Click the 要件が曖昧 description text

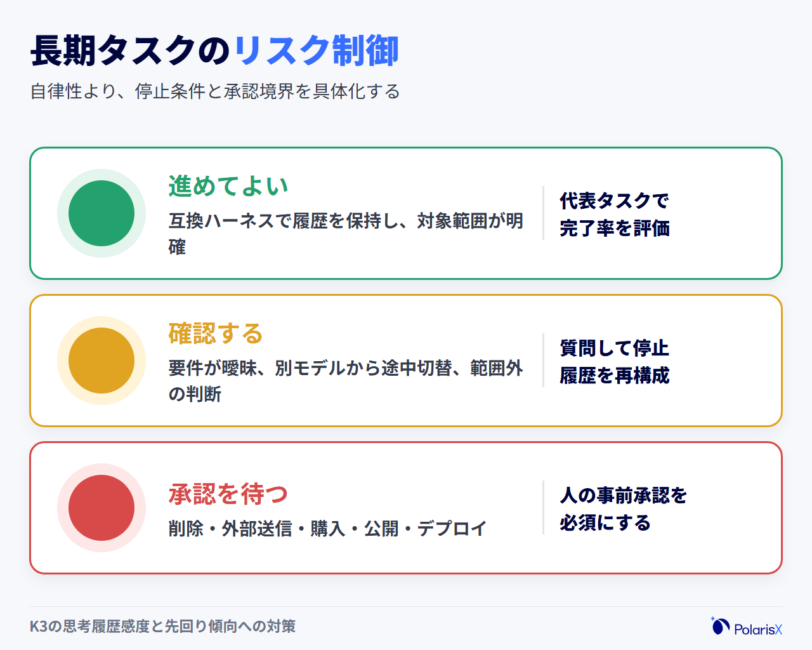pyautogui.click(x=346, y=380)
